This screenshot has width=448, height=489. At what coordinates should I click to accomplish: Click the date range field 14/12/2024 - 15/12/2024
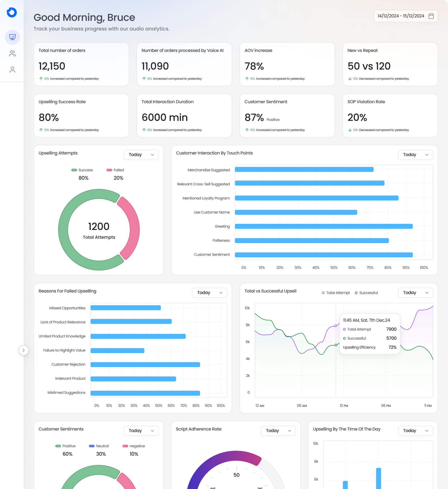click(406, 16)
